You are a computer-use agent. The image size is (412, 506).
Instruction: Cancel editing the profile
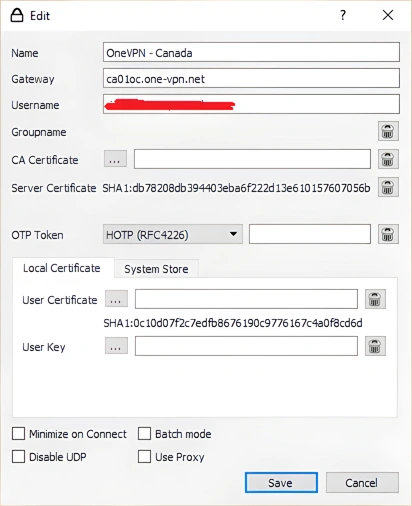point(362,482)
